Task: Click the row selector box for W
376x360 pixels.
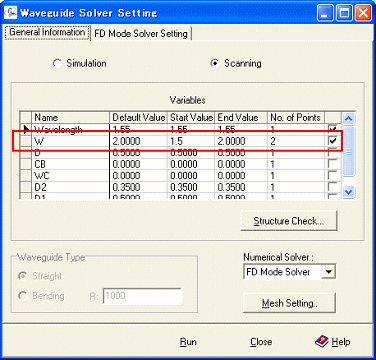Action: (25, 141)
